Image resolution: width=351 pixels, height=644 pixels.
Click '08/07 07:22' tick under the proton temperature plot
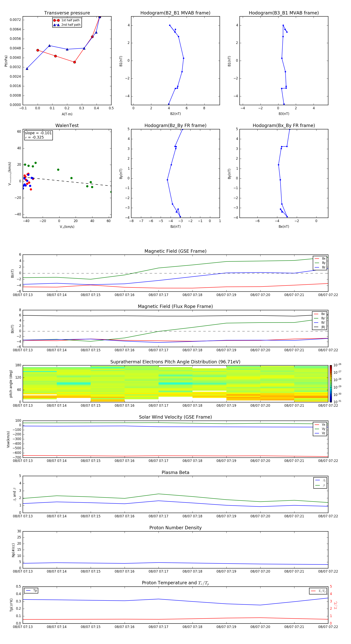click(x=328, y=627)
